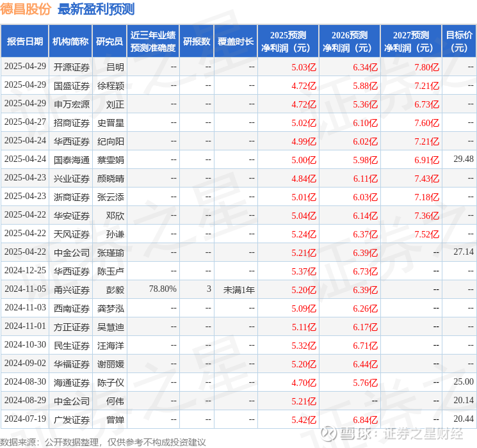The width and height of the screenshot is (477, 448).
Task: Select analyst 史晋星
Action: point(111,123)
